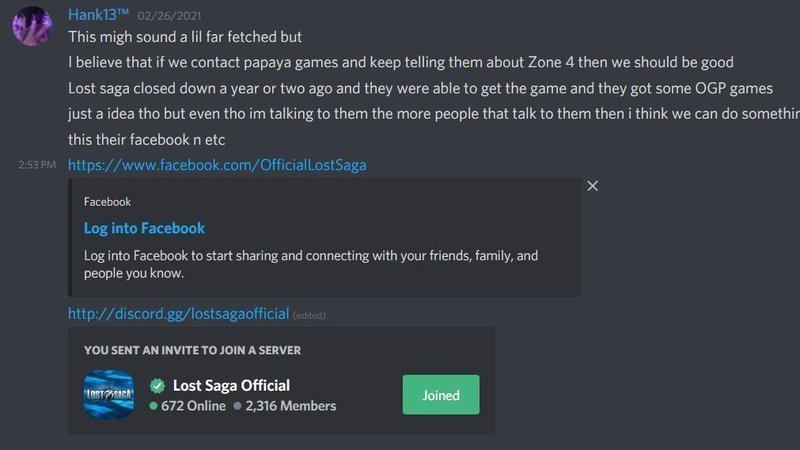Click the 'This migh sound a lil far fetched' line
800x450 pixels.
(185, 37)
